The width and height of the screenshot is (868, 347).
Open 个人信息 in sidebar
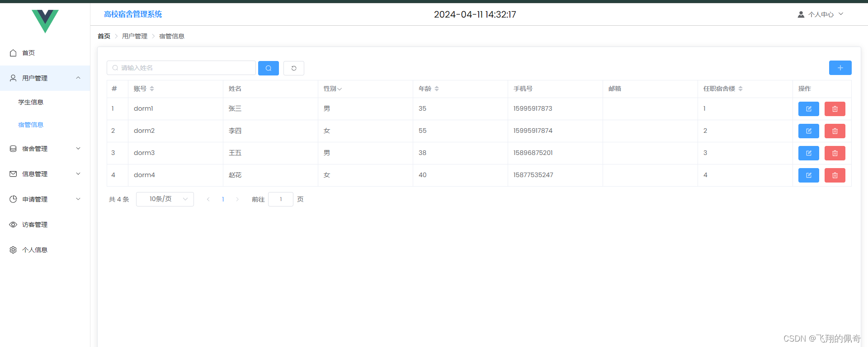(x=35, y=250)
